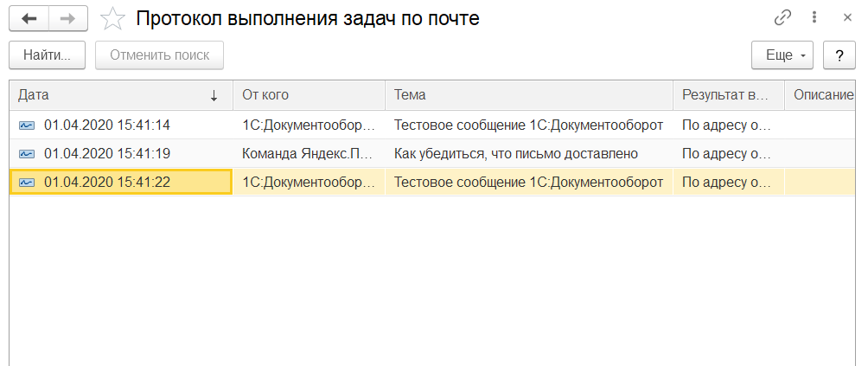The width and height of the screenshot is (868, 366).
Task: Click record icon for 15:41:22 entry
Action: 27,183
